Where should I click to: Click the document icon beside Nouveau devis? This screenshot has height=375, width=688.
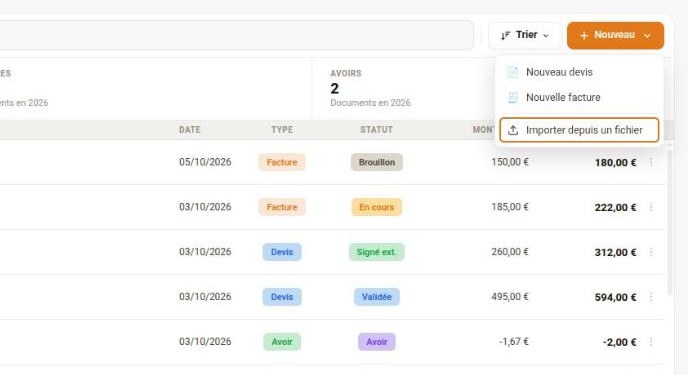coord(512,72)
